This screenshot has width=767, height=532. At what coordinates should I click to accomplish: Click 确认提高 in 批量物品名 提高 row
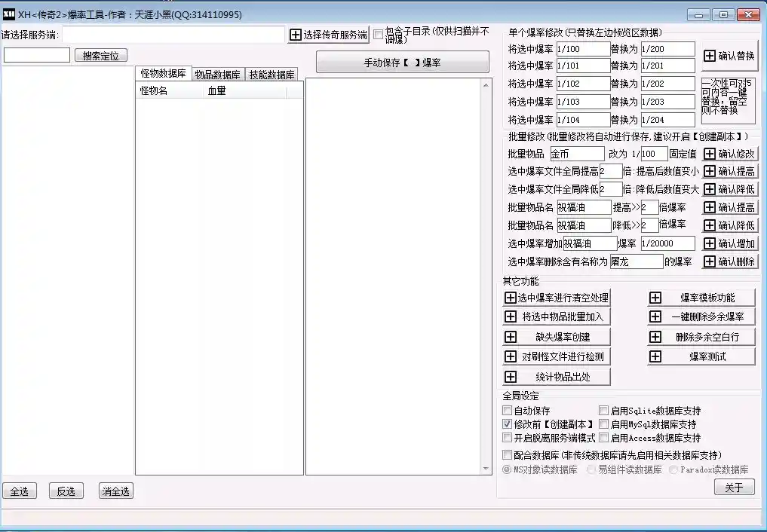[x=730, y=207]
